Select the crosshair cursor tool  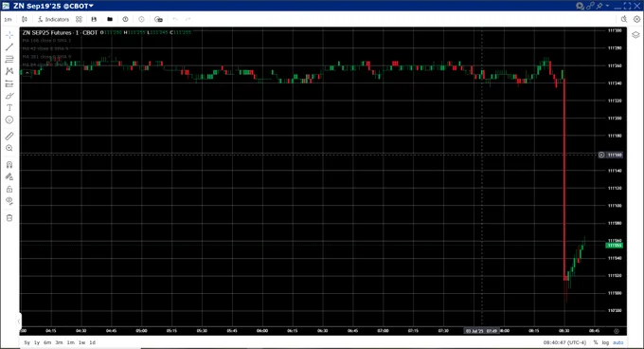[x=9, y=35]
